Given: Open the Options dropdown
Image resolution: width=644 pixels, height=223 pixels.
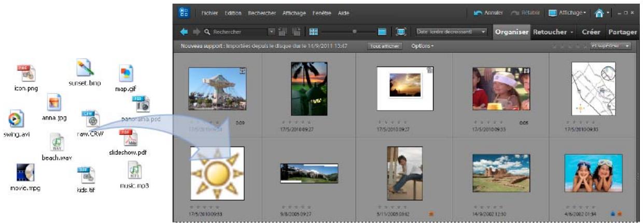Looking at the screenshot, I should pyautogui.click(x=422, y=46).
